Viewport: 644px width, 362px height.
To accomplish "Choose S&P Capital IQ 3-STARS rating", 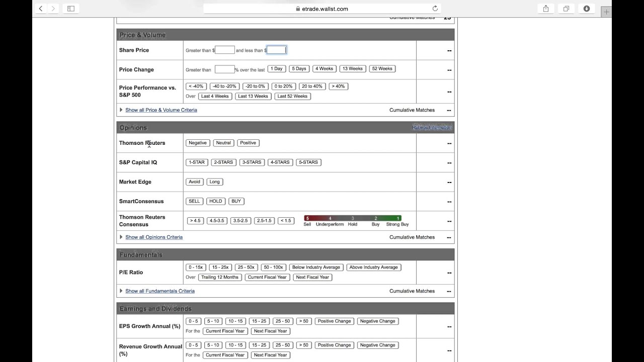I will pyautogui.click(x=252, y=162).
